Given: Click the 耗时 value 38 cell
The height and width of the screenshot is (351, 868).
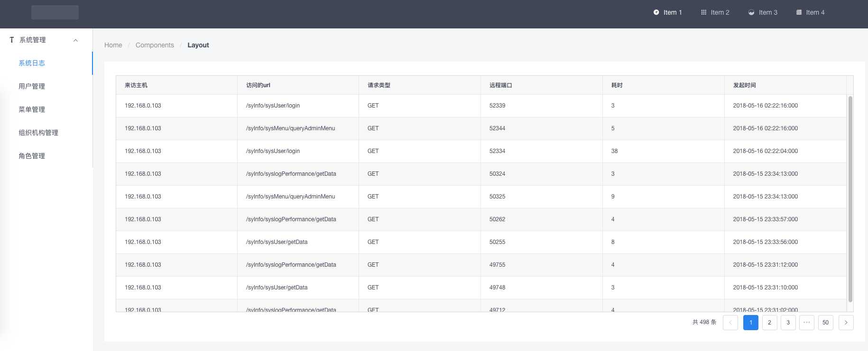Looking at the screenshot, I should (664, 151).
